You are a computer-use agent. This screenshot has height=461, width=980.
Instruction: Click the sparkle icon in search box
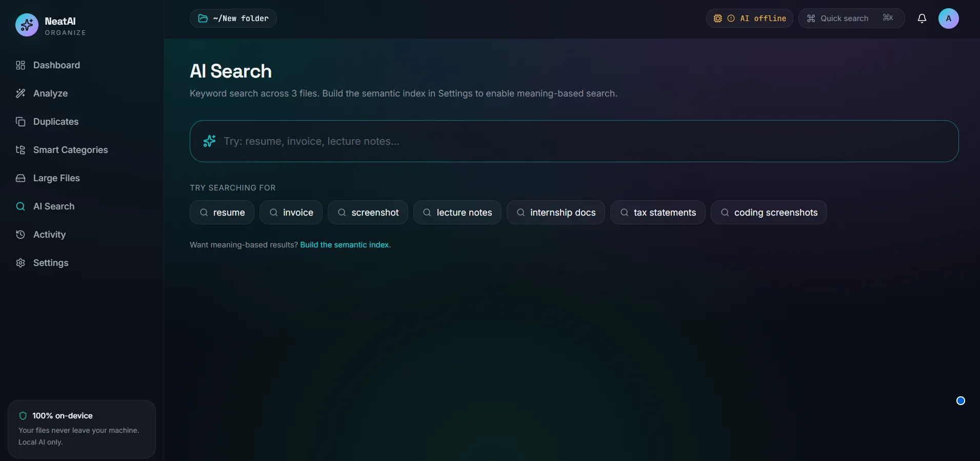pyautogui.click(x=209, y=141)
